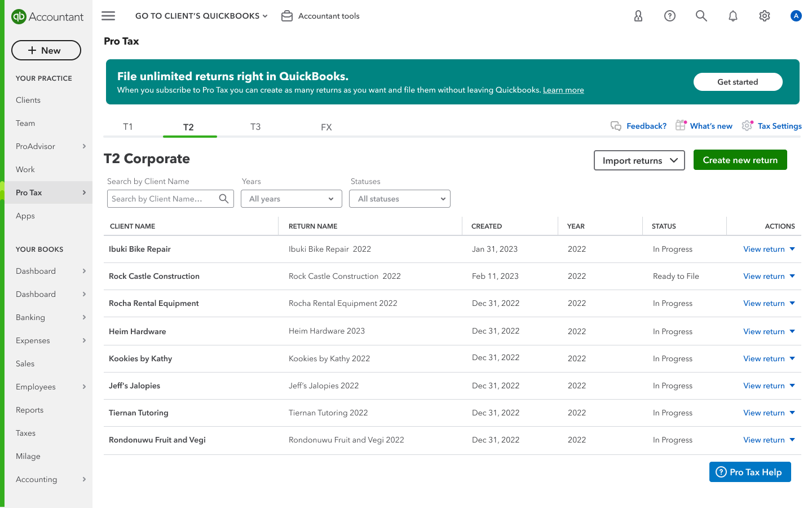
Task: Expand actions arrow for Rock Castle Construction
Action: pyautogui.click(x=792, y=276)
